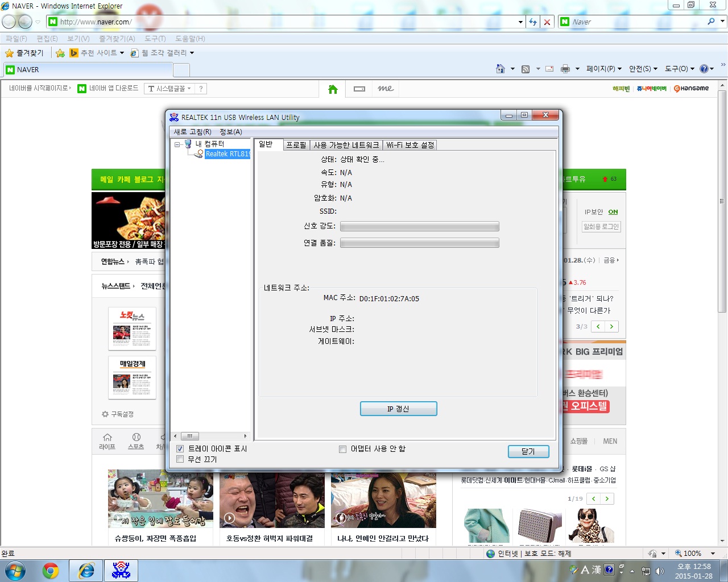The width and height of the screenshot is (728, 582).
Task: Enable the 무선 끄기 checkbox
Action: (180, 459)
